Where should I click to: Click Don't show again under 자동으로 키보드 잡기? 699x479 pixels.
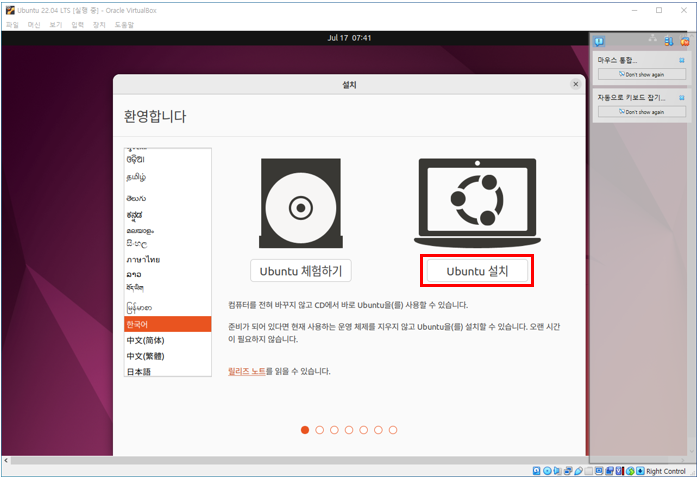click(641, 112)
